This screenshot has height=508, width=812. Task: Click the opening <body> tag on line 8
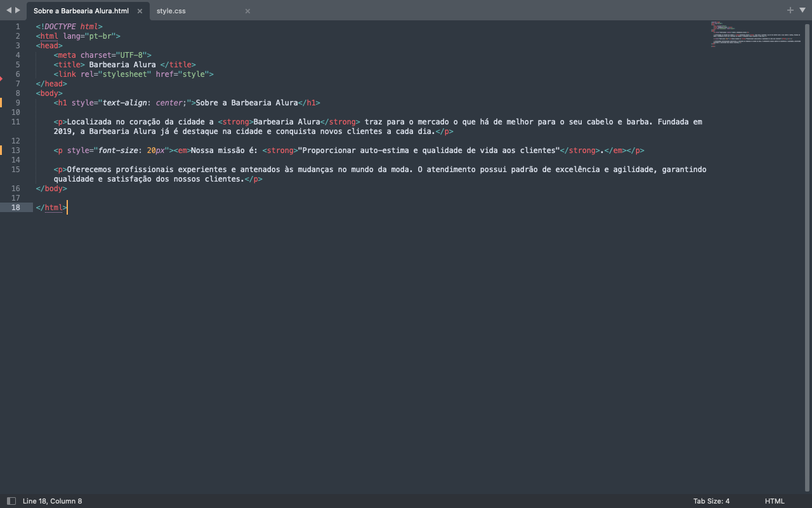coord(49,93)
